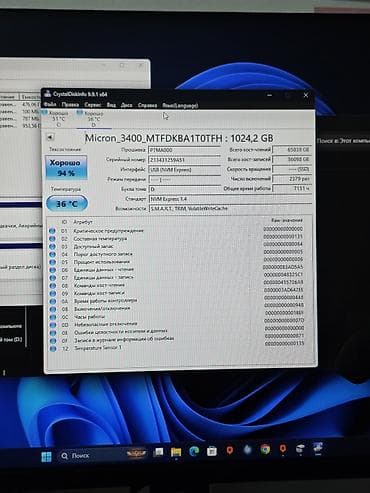Open File Explorer from the taskbar
Screen dimensions: 370x493
click(x=176, y=452)
